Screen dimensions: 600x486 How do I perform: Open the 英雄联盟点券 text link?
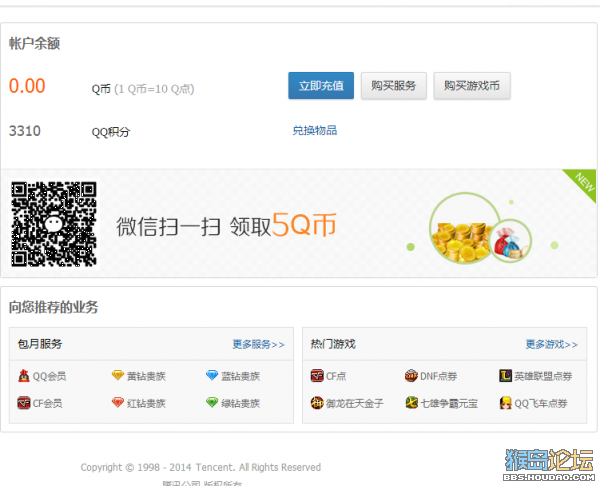point(543,376)
